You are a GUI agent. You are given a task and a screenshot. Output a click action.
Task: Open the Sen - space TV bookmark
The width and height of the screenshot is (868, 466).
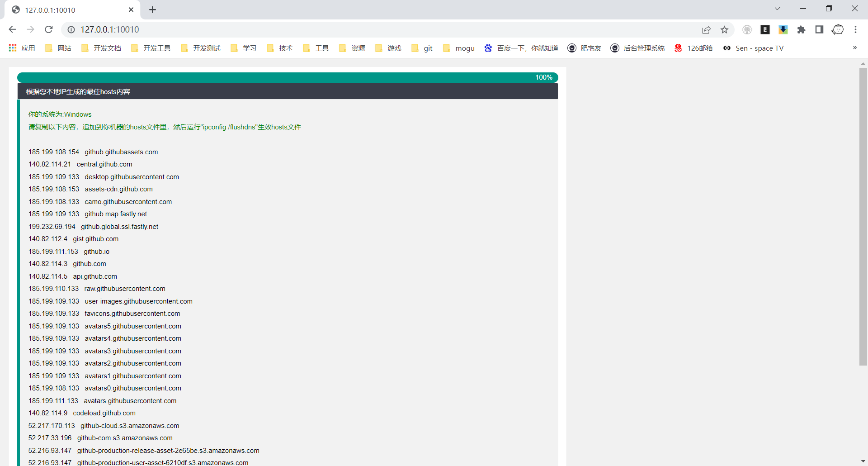pos(753,48)
